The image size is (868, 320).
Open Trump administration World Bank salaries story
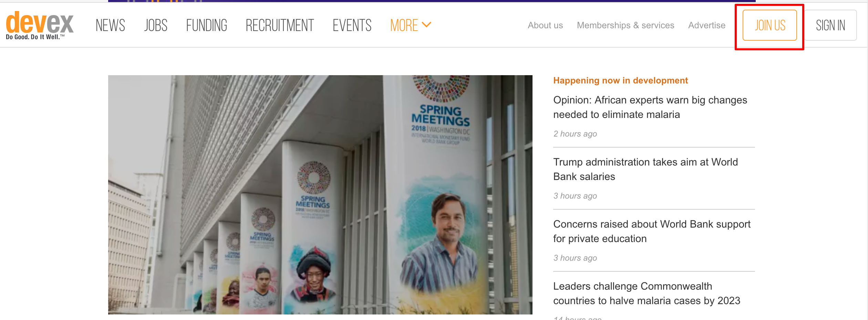point(645,169)
